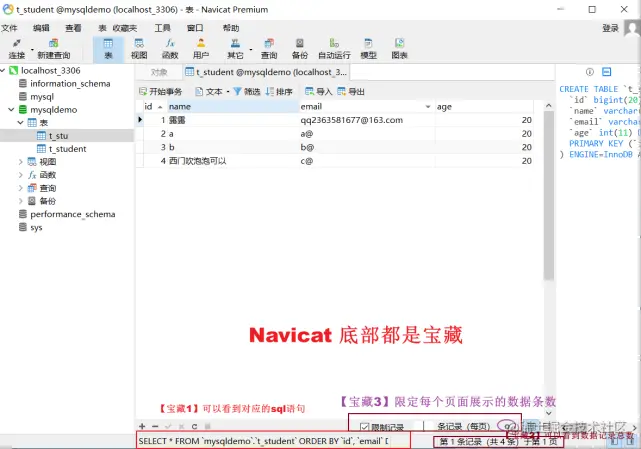This screenshot has height=449, width=641.
Task: Click the 其它 others toolbar icon
Action: click(x=235, y=48)
